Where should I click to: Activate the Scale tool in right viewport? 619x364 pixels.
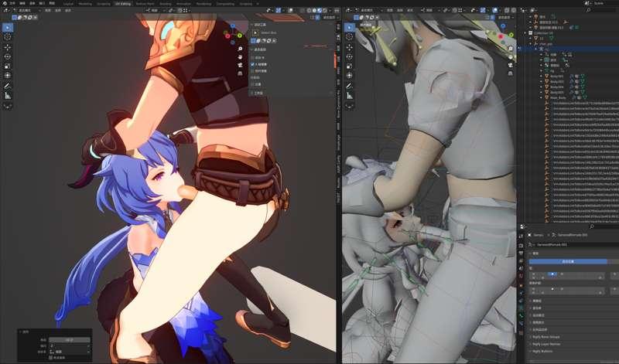click(350, 66)
